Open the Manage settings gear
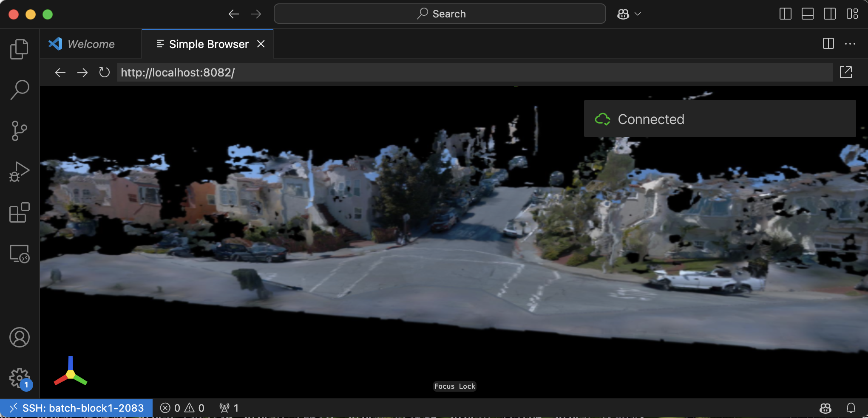Viewport: 868px width, 418px height. pos(19,378)
